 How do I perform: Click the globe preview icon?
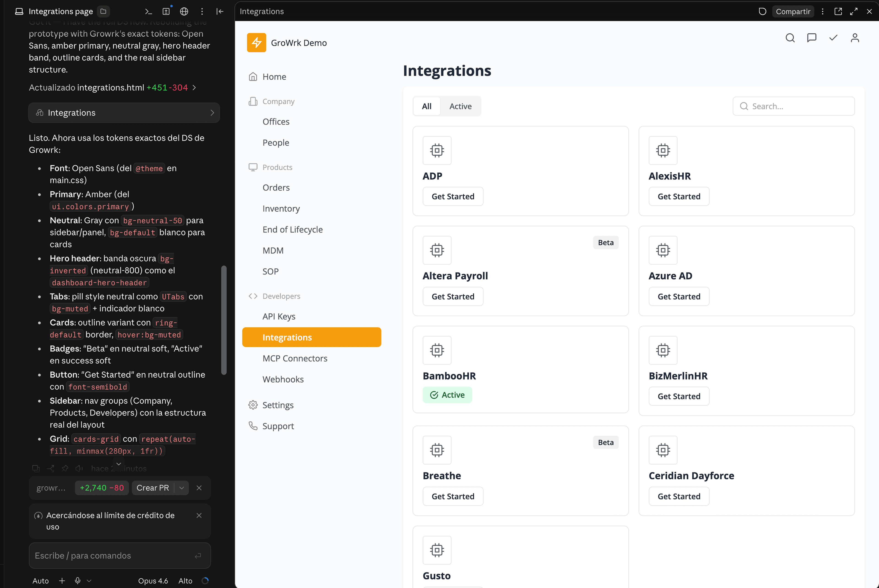(184, 11)
